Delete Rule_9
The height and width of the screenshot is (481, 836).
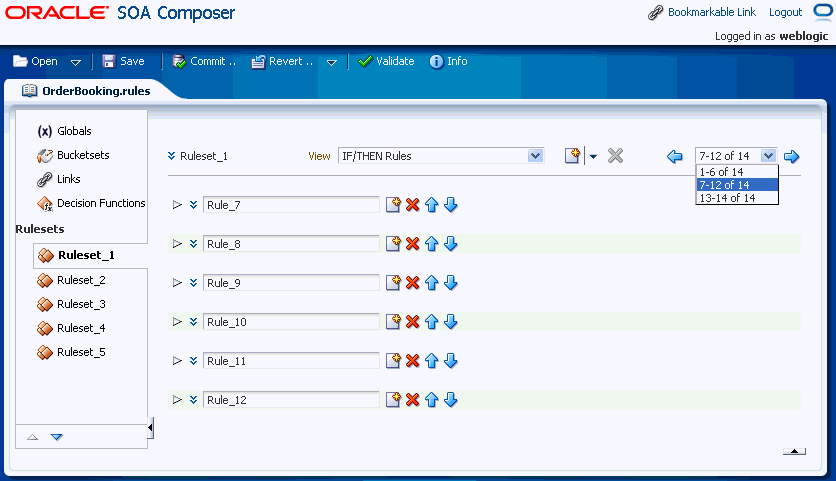413,283
